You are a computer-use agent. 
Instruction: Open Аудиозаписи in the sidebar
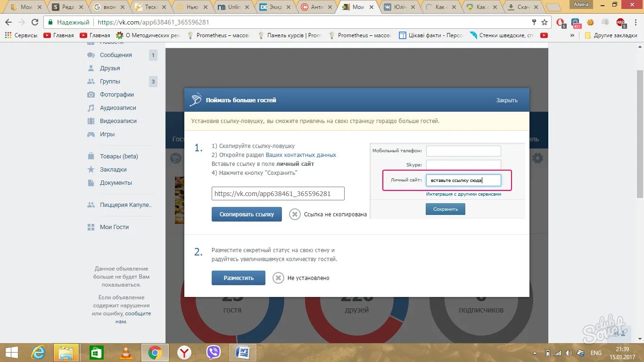pos(118,108)
